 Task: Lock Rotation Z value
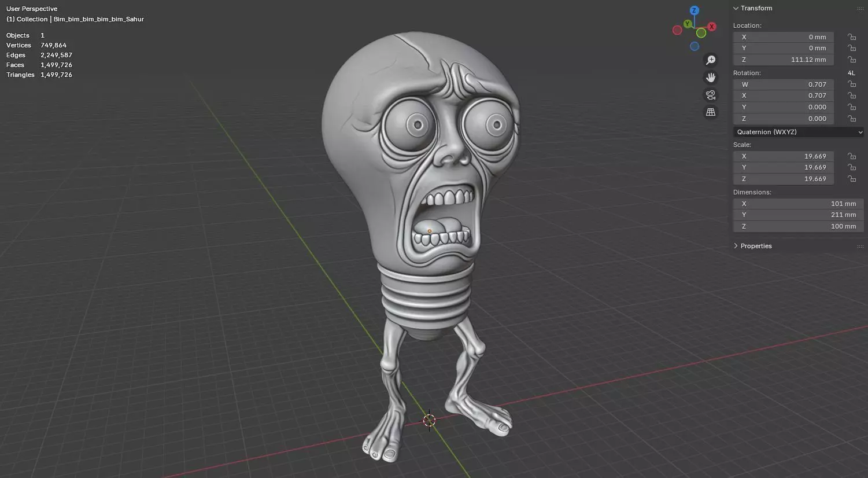tap(852, 119)
